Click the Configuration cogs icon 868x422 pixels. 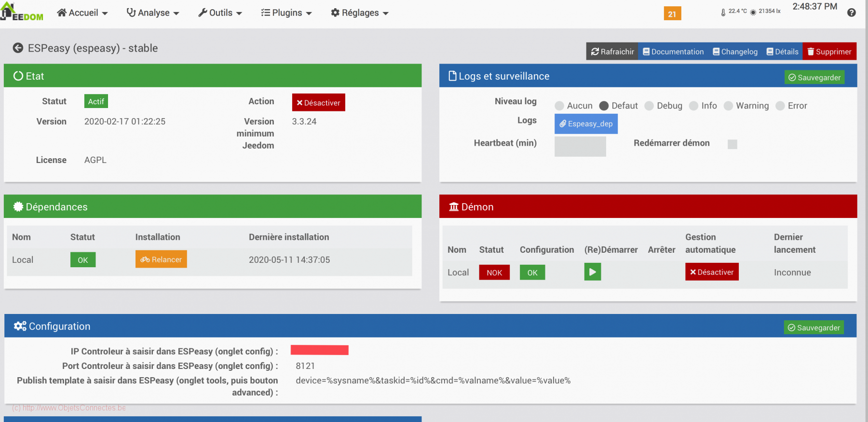20,326
